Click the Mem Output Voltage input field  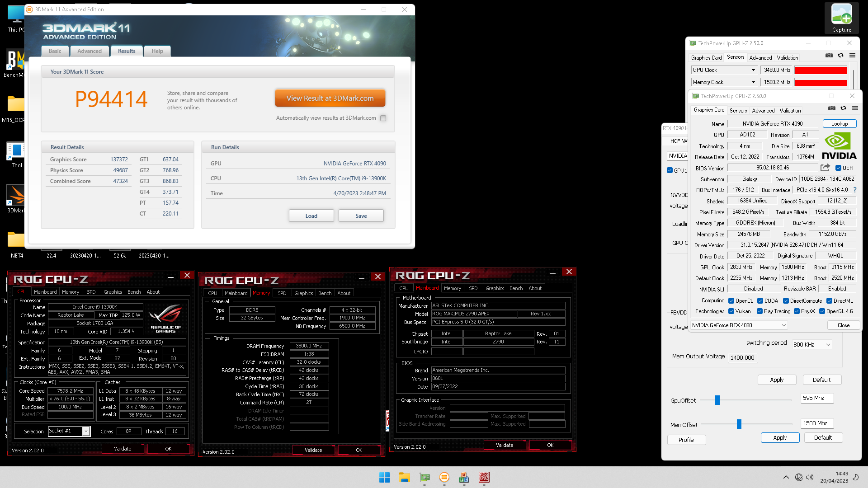click(743, 357)
